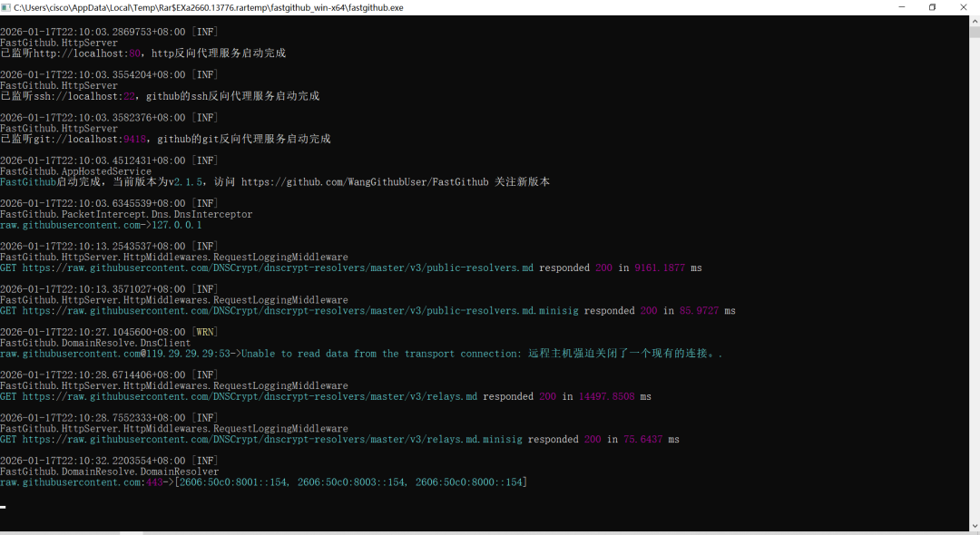Click FastGithub.DomainResolve.DomainResolver line
The image size is (980, 535).
(110, 472)
